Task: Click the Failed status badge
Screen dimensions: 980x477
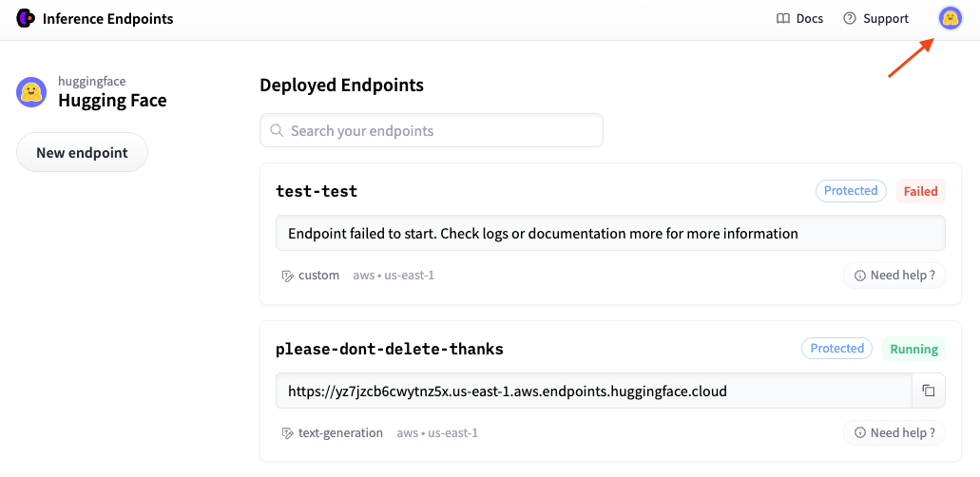Action: click(921, 191)
